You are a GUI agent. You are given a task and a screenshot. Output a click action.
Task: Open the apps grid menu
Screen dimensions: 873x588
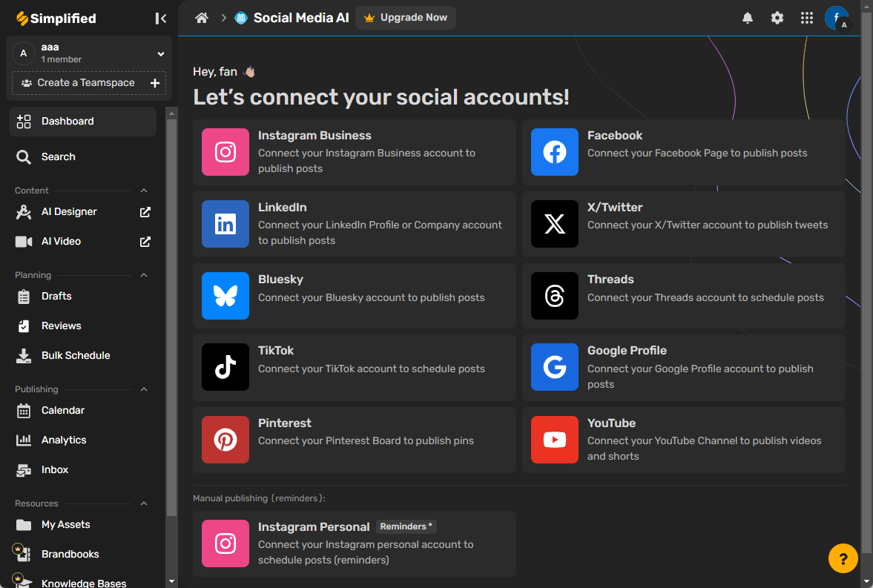(x=807, y=18)
